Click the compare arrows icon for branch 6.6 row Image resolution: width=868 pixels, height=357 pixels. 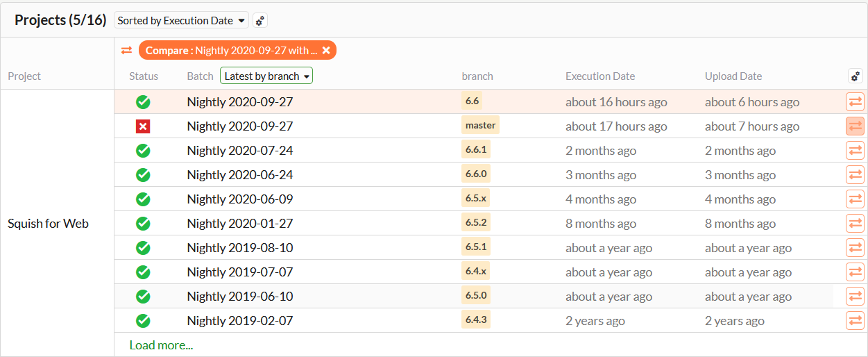tap(855, 102)
